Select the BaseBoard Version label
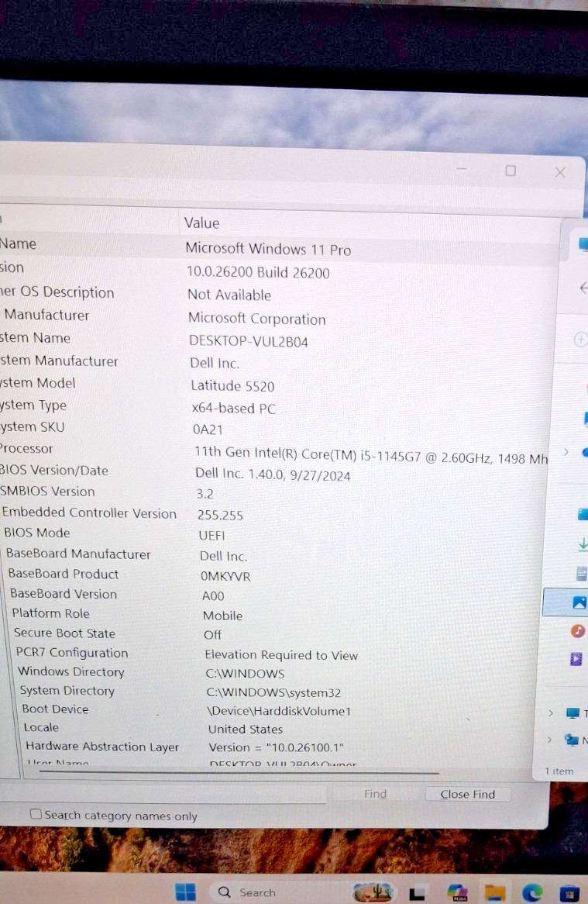Screen dimensions: 588x904 [x=64, y=594]
